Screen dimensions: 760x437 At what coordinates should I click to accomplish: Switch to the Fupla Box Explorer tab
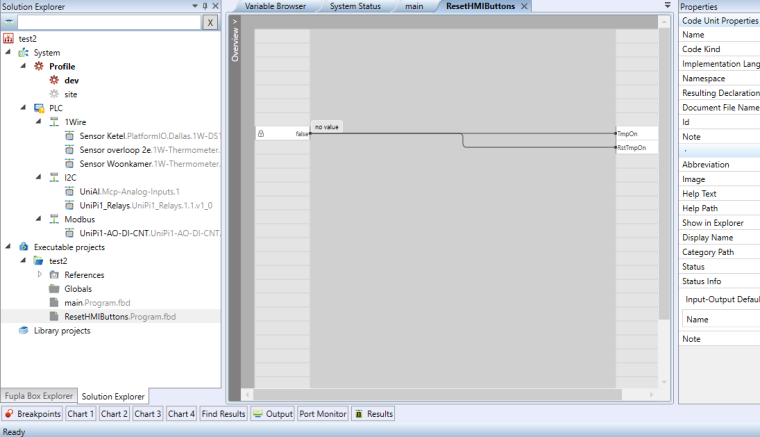(38, 395)
